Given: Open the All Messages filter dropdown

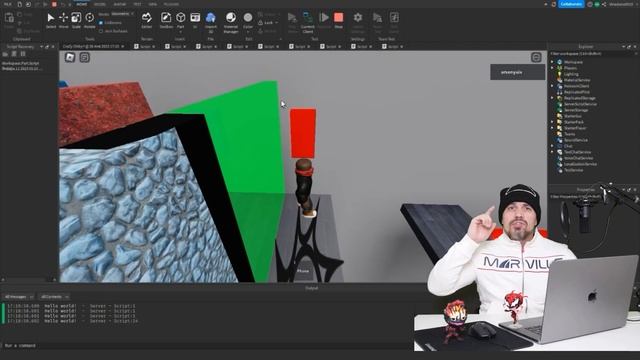Looking at the screenshot, I should [x=19, y=297].
